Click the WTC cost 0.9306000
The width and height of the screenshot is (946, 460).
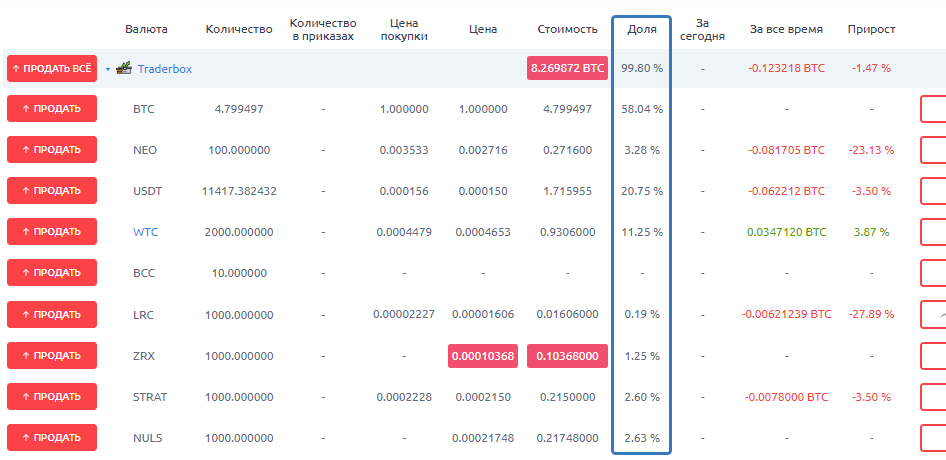[567, 232]
